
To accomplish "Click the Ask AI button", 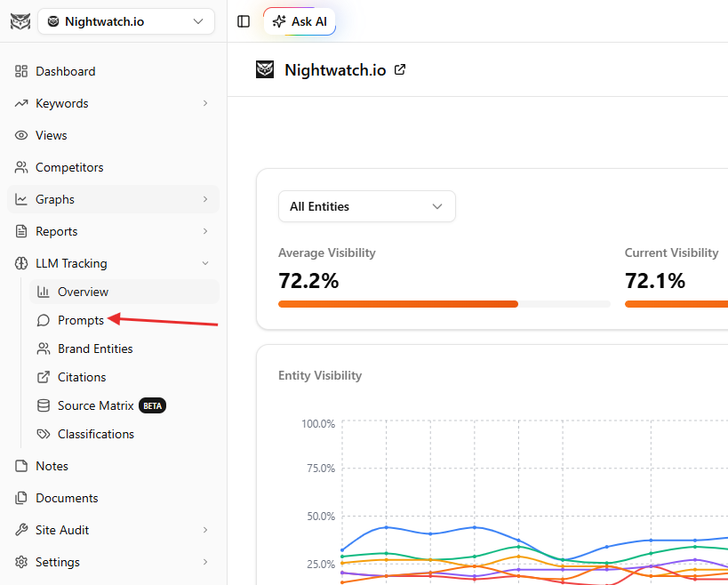I will [x=300, y=21].
